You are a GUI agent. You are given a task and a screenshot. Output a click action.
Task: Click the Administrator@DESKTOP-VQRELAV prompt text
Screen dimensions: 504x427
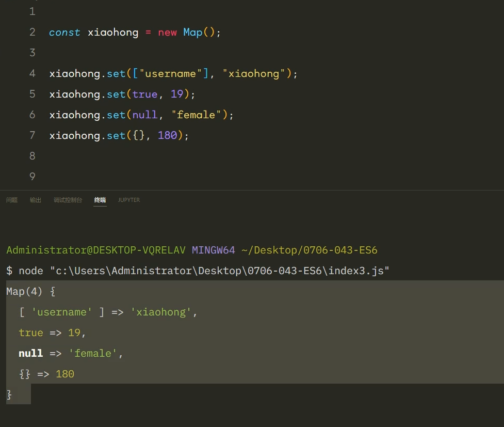tap(96, 250)
